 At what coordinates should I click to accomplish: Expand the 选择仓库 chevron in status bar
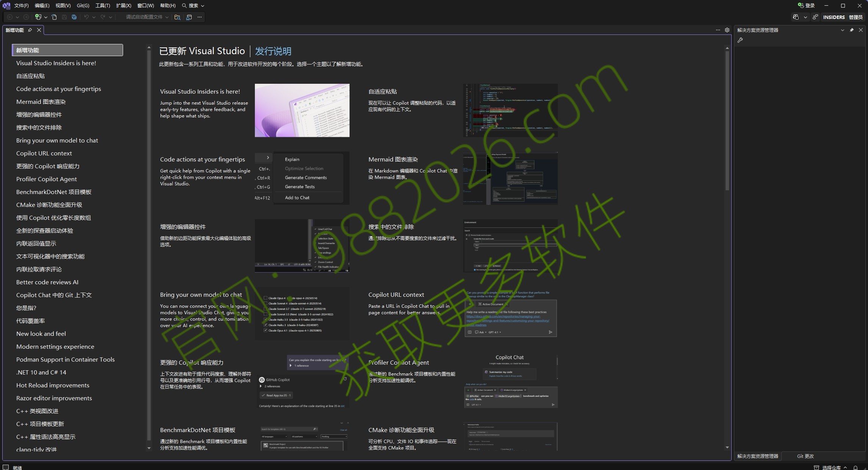click(x=845, y=467)
